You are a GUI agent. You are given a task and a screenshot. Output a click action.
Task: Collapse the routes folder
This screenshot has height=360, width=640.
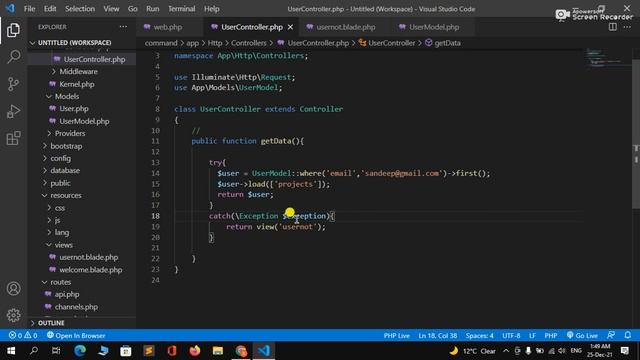pyautogui.click(x=60, y=282)
